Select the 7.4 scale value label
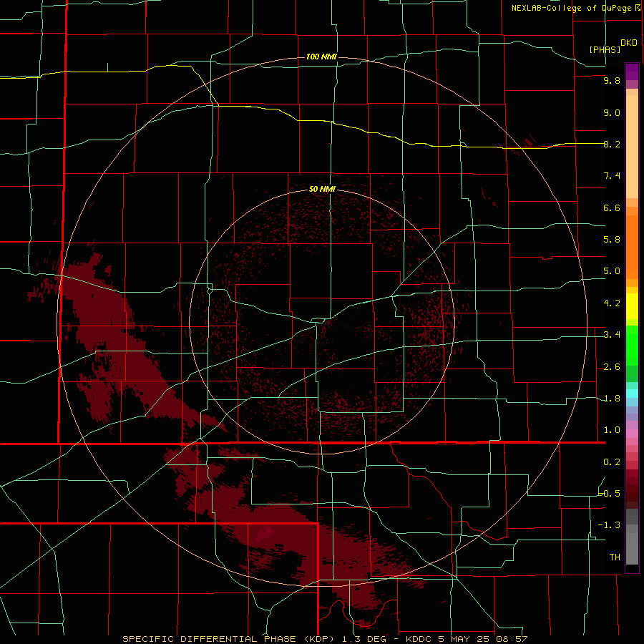This screenshot has width=644, height=644. (x=612, y=176)
